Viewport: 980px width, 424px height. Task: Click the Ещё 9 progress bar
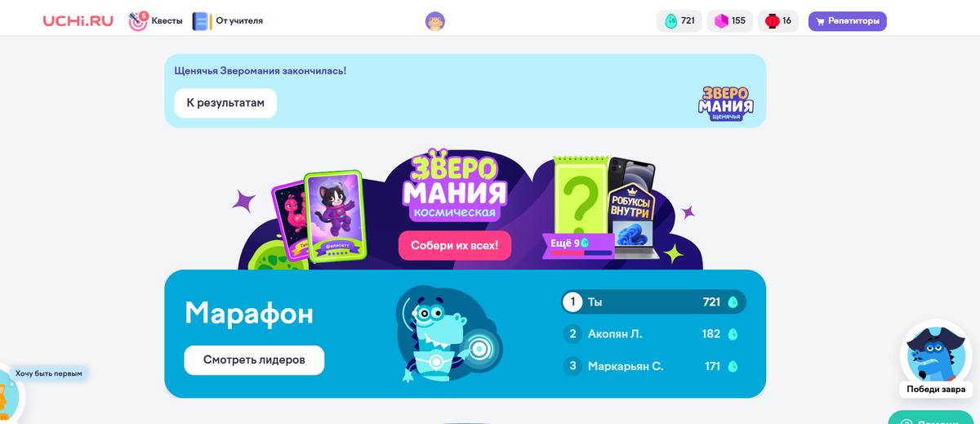[579, 247]
